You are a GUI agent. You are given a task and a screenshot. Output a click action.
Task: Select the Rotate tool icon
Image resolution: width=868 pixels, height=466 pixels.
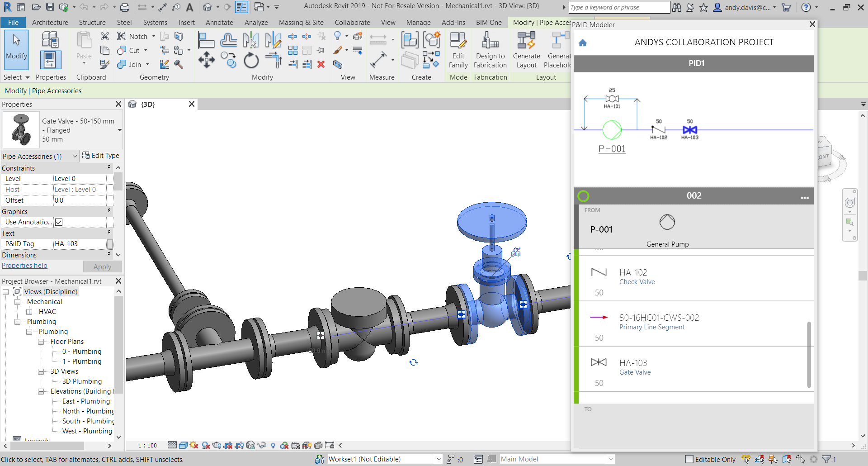(251, 60)
